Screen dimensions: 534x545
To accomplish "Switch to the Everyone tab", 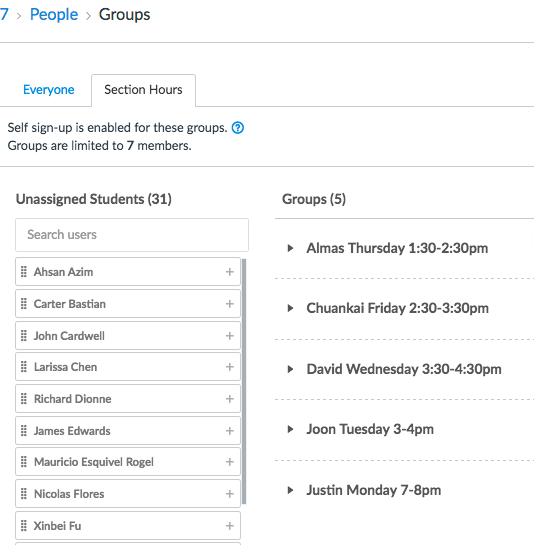I will pos(49,90).
